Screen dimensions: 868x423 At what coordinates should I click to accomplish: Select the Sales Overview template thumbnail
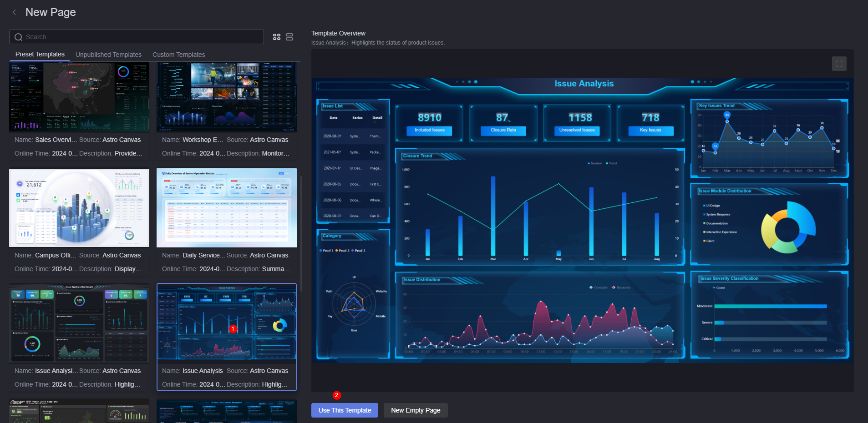(x=79, y=97)
